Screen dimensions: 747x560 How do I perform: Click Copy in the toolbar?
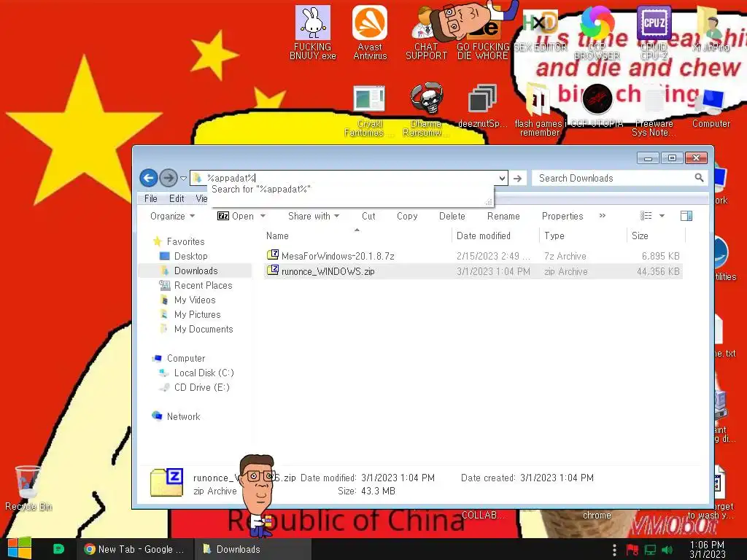pos(407,216)
